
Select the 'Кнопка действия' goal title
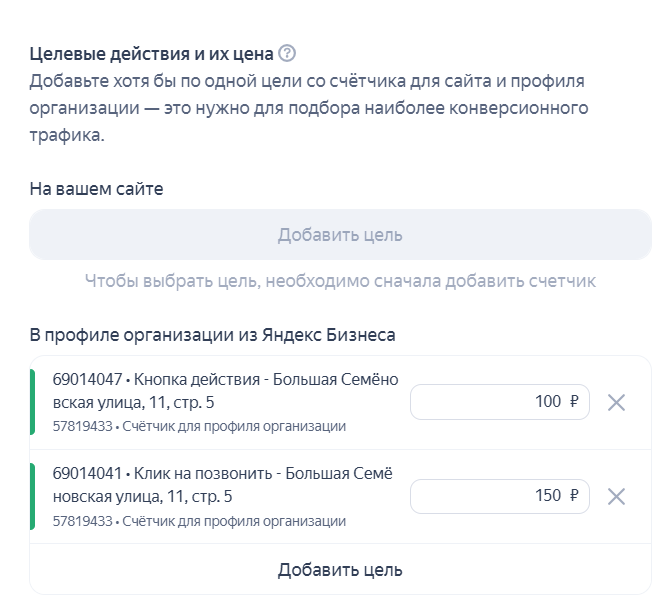tap(225, 391)
